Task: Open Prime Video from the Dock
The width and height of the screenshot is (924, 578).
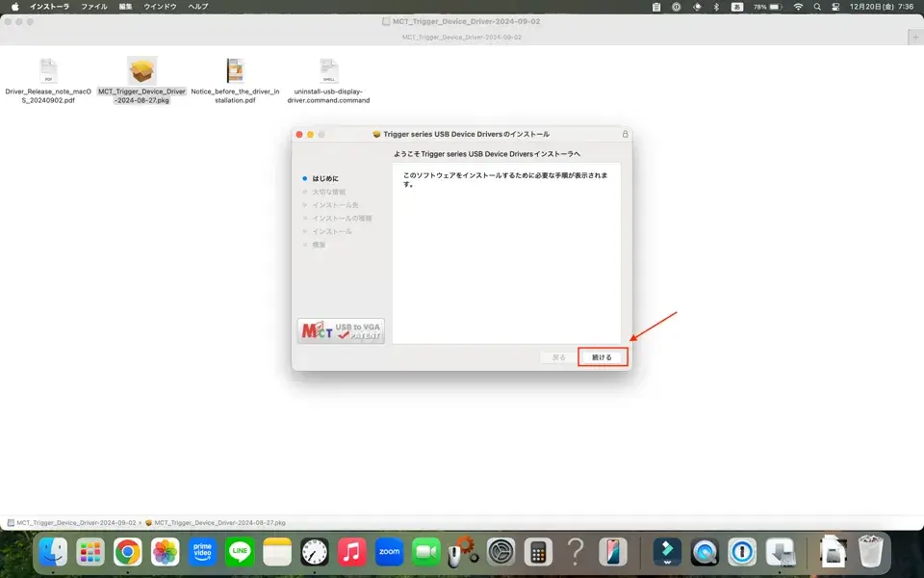Action: click(202, 553)
